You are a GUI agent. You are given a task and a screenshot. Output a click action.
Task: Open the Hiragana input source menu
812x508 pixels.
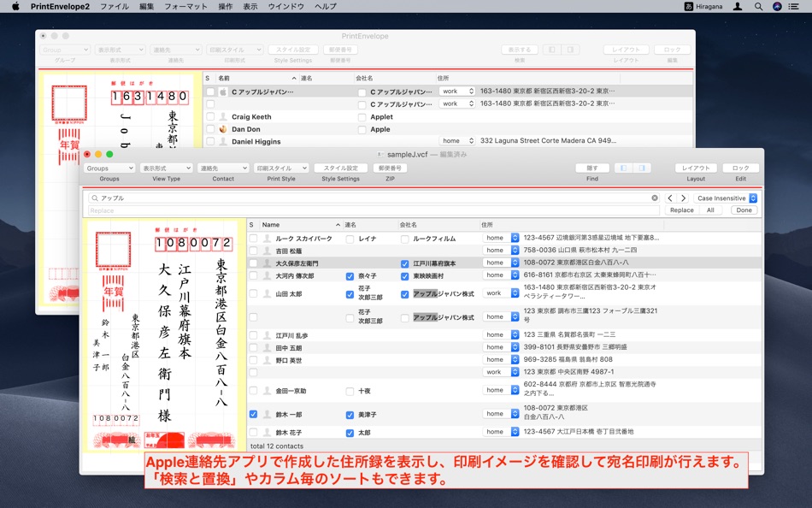click(703, 6)
